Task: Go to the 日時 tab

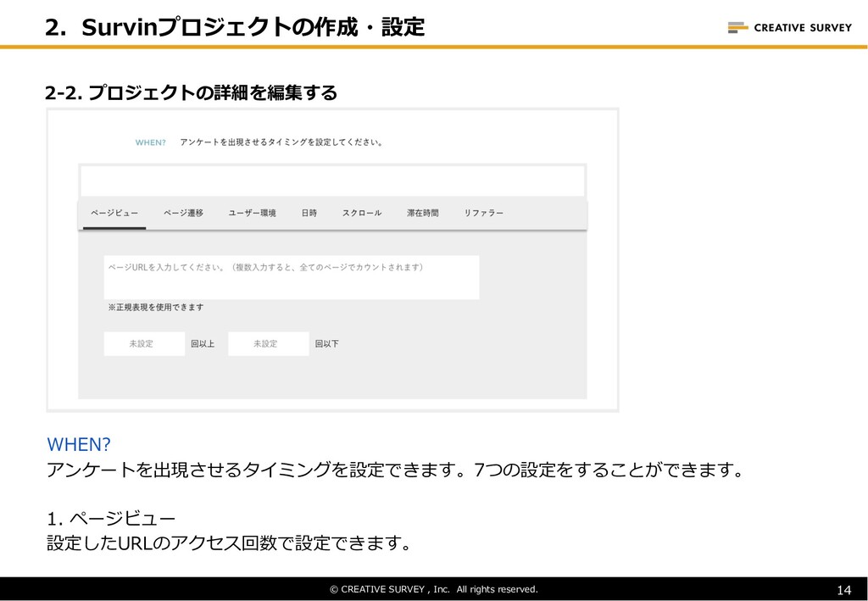Action: point(309,213)
